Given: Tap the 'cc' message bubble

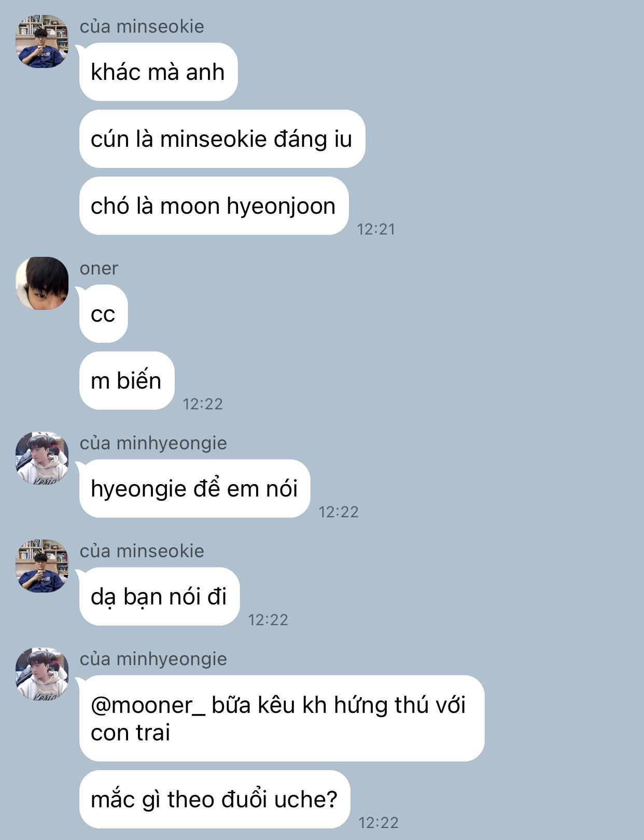Looking at the screenshot, I should click(x=103, y=314).
